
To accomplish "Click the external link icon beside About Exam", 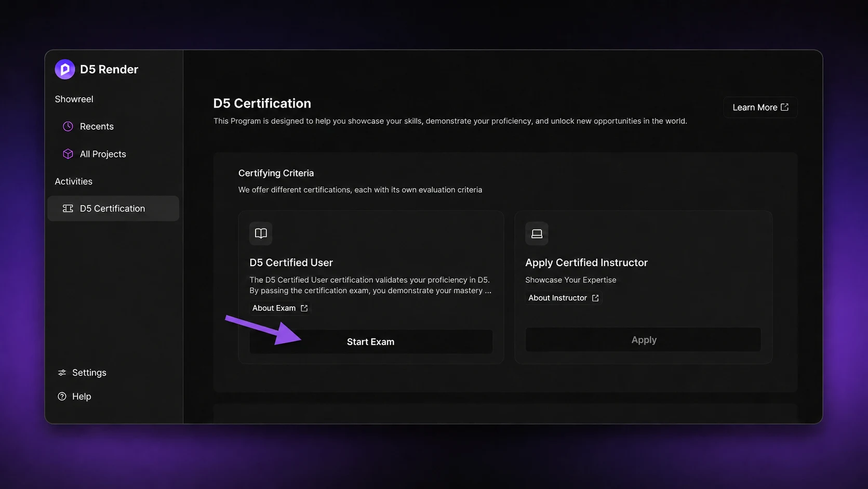I will (x=304, y=308).
